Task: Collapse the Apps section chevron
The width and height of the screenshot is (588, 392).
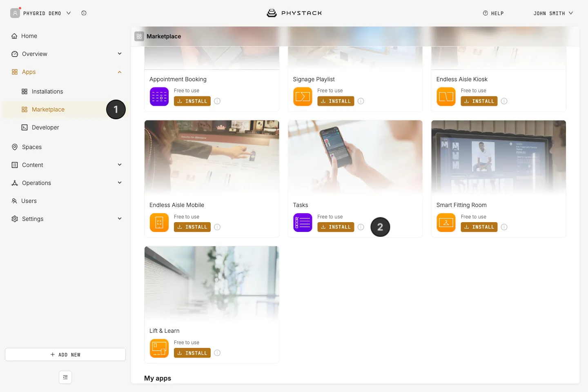Action: 120,72
